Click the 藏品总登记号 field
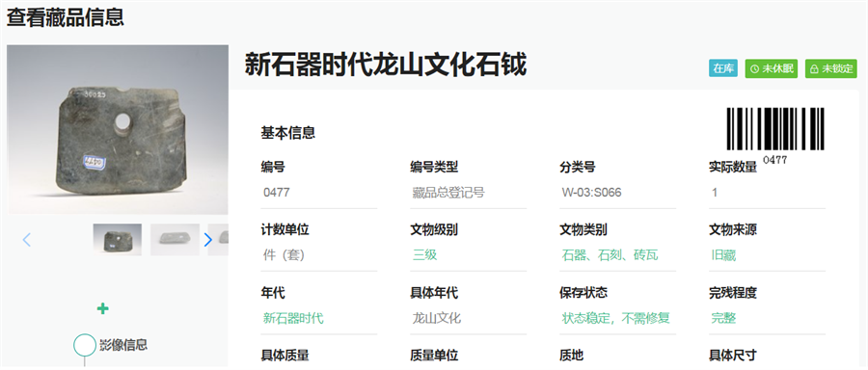 (x=448, y=193)
